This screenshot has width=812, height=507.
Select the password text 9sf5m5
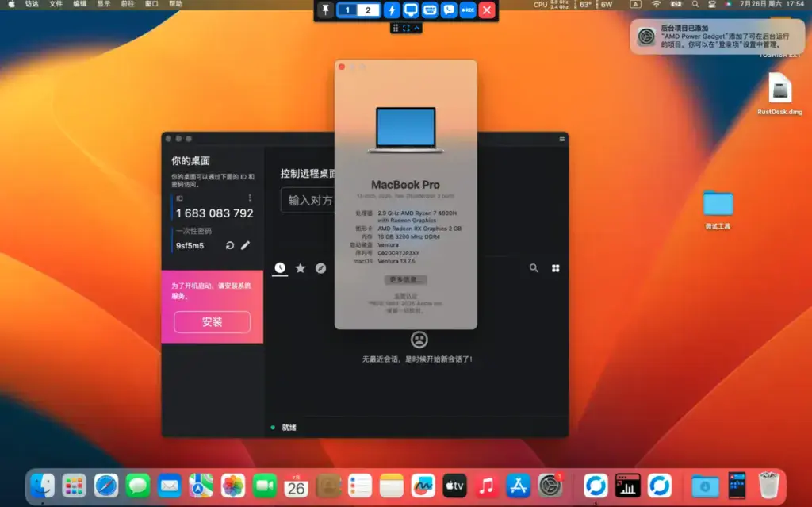[x=190, y=246]
